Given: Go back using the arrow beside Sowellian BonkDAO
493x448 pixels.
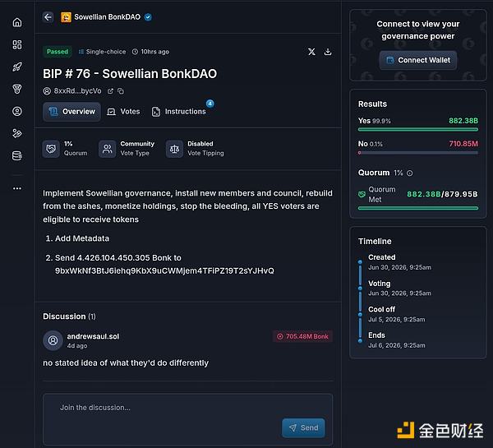Looking at the screenshot, I should 48,17.
